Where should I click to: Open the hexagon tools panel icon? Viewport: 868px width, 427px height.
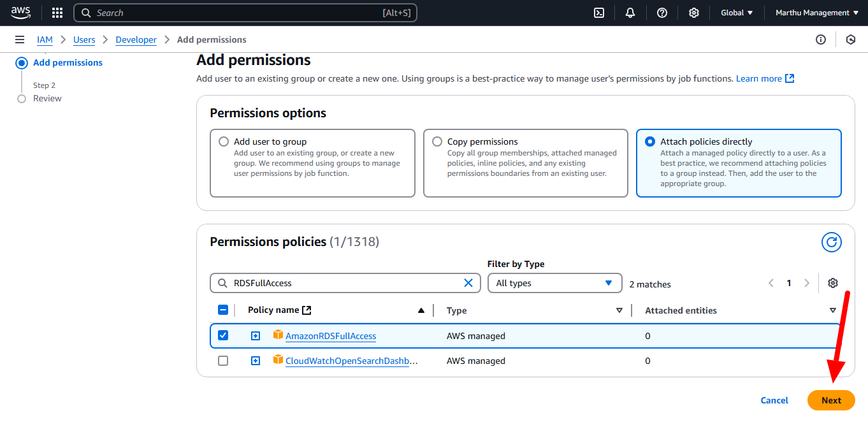pos(851,40)
